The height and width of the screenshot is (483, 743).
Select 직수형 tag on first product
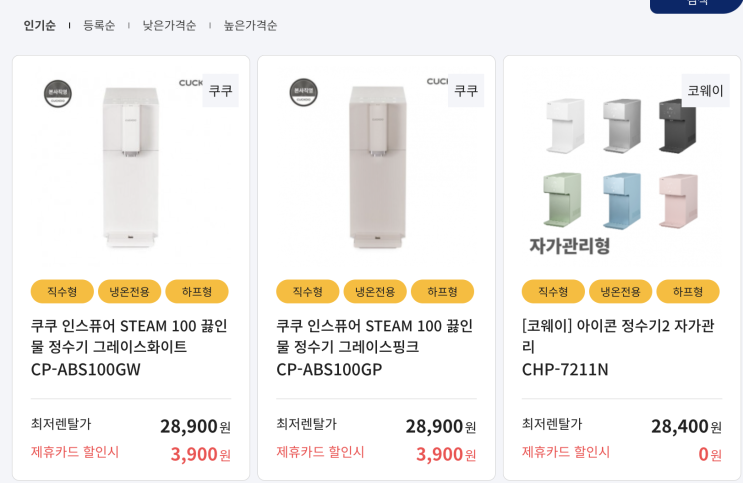pos(62,292)
